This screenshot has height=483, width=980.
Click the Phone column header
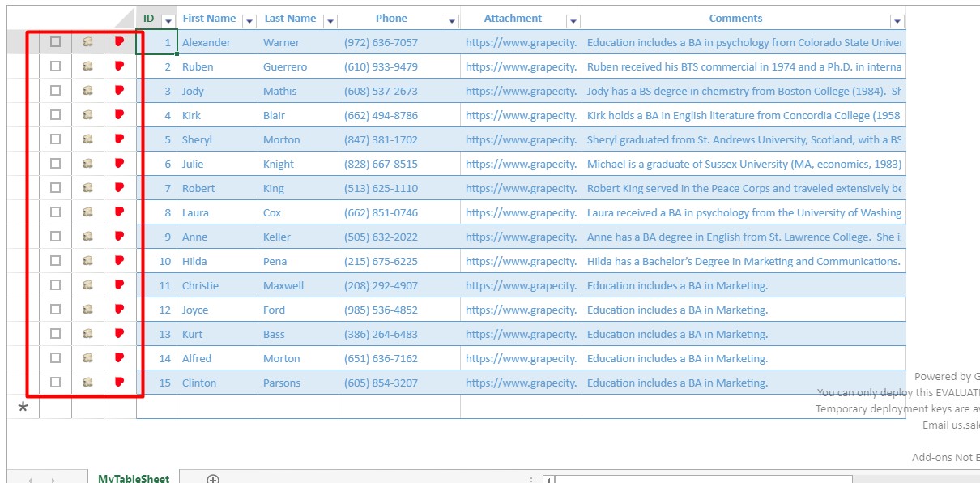click(391, 18)
